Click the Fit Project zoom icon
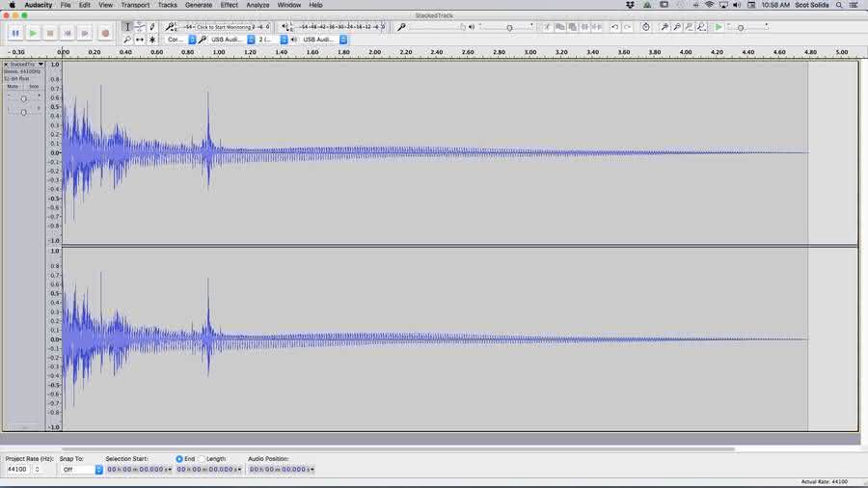The width and height of the screenshot is (868, 488). pyautogui.click(x=701, y=27)
